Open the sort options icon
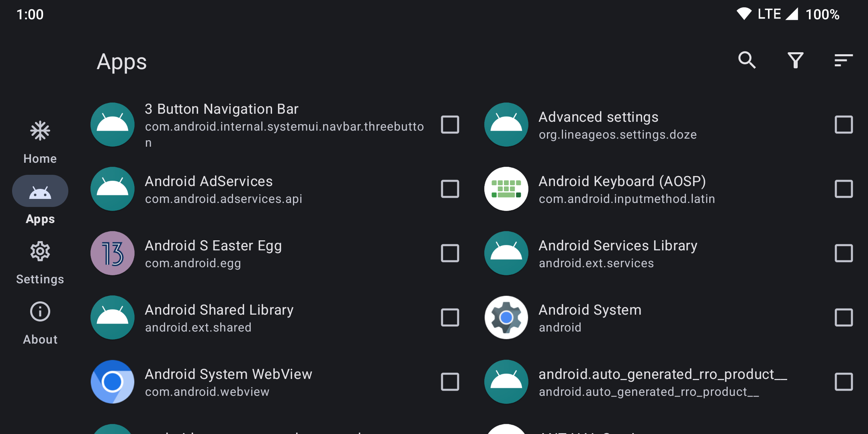868x434 pixels. click(x=843, y=60)
